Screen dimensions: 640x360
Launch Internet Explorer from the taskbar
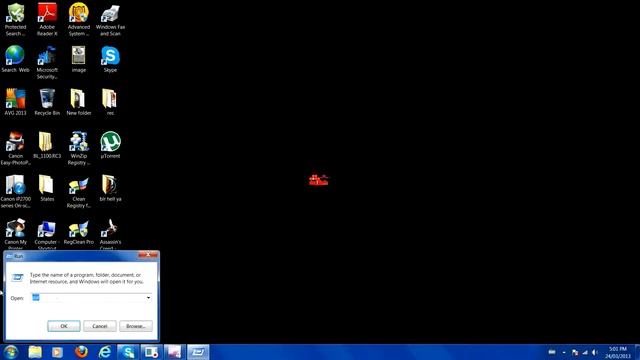[104, 352]
